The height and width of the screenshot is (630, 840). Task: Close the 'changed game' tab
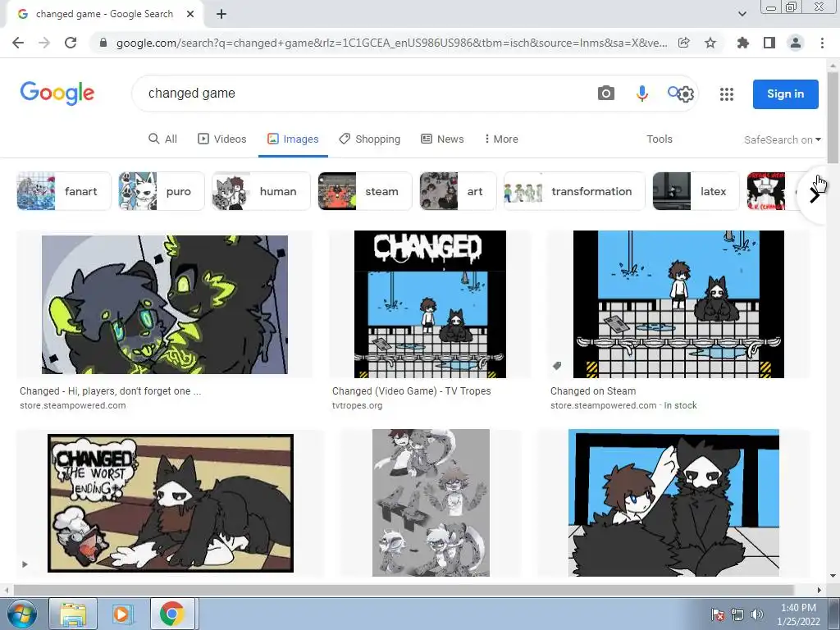pyautogui.click(x=190, y=14)
